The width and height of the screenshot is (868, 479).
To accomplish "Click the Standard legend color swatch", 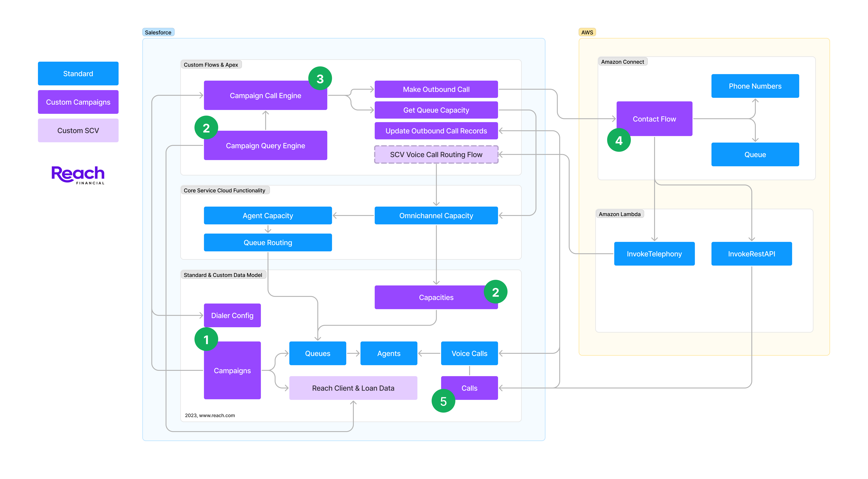I will 78,73.
